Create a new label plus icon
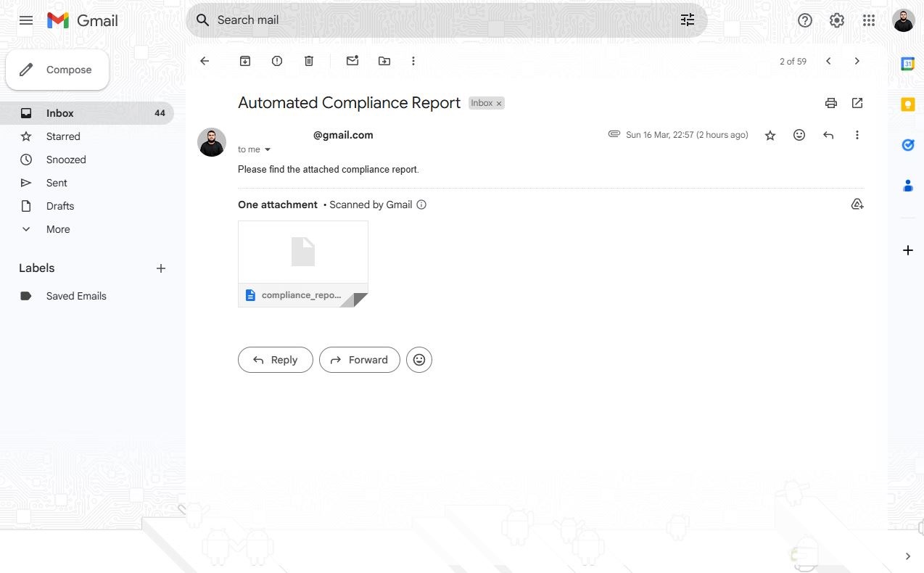The width and height of the screenshot is (924, 573). 161,268
